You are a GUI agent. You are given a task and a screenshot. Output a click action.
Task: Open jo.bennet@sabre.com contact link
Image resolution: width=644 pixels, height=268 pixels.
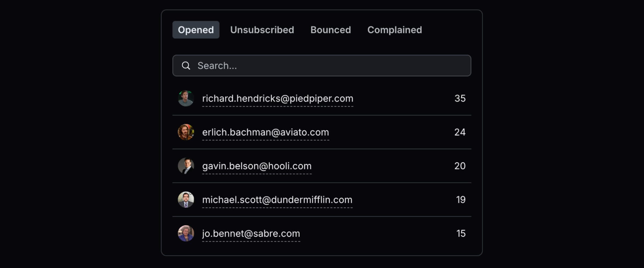(x=251, y=233)
